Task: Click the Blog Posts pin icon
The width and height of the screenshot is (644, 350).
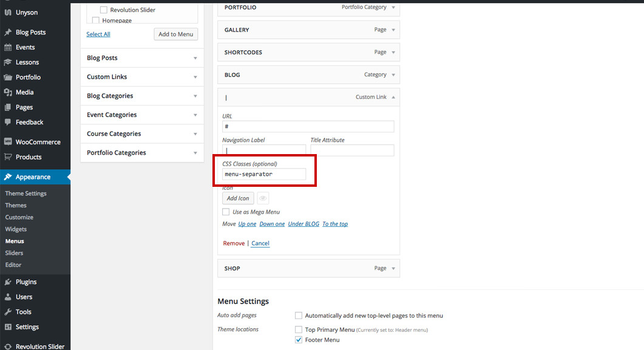Action: pyautogui.click(x=8, y=32)
